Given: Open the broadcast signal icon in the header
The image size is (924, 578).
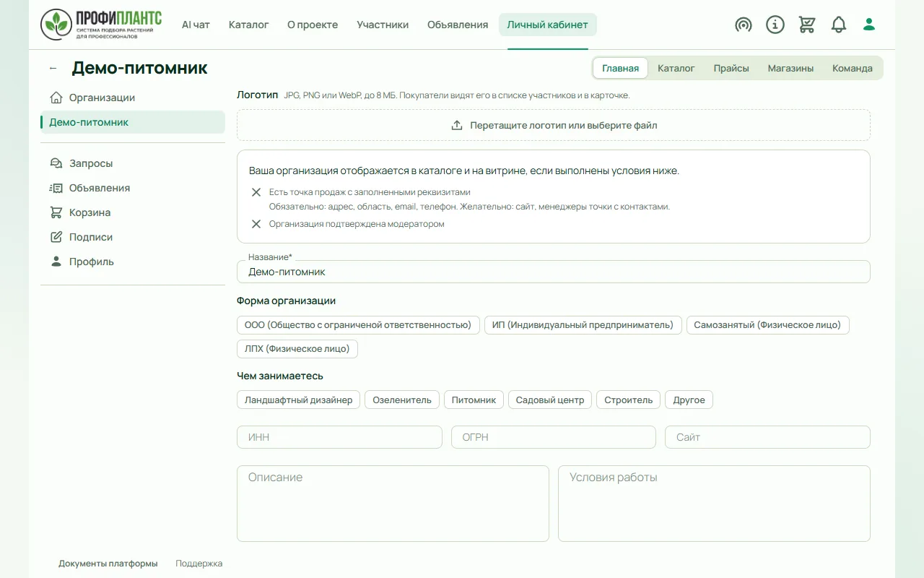Looking at the screenshot, I should click(x=744, y=25).
